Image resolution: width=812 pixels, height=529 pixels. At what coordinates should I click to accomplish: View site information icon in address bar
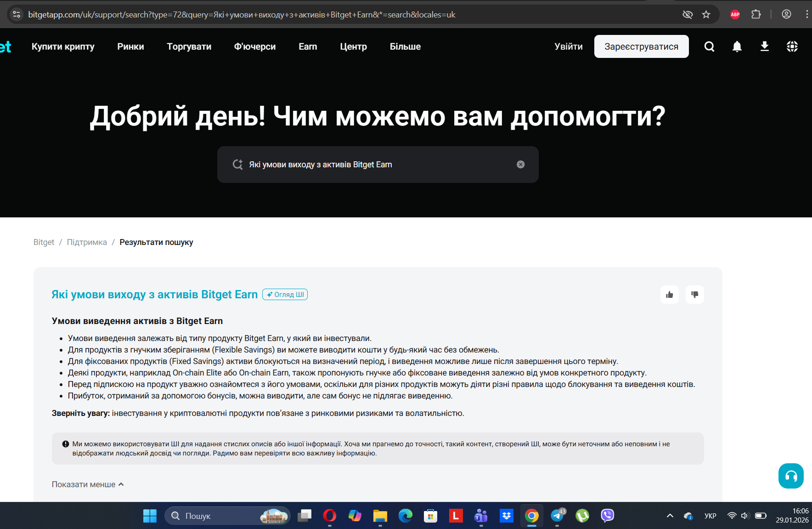click(17, 15)
